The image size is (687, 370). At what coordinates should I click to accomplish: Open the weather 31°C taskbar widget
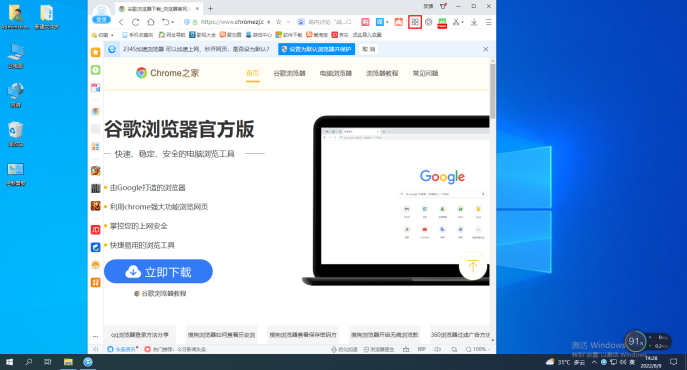[566, 362]
